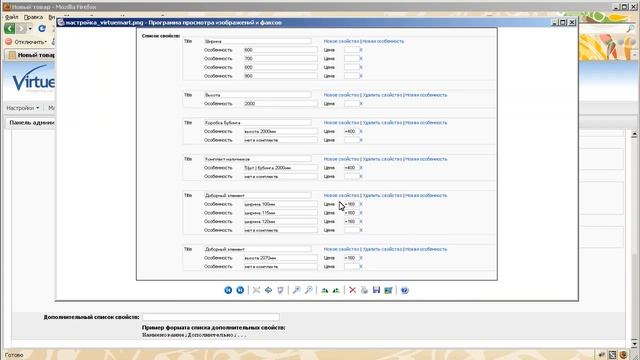Click Коробка бубинга title text in image
This screenshot has height=360, width=640.
coord(222,122)
